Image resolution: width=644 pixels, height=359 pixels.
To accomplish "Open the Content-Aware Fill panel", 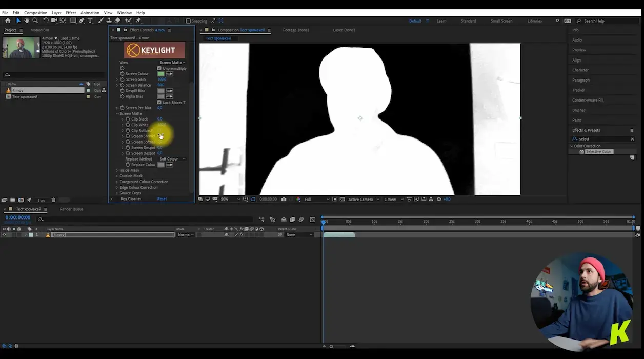I will click(588, 100).
